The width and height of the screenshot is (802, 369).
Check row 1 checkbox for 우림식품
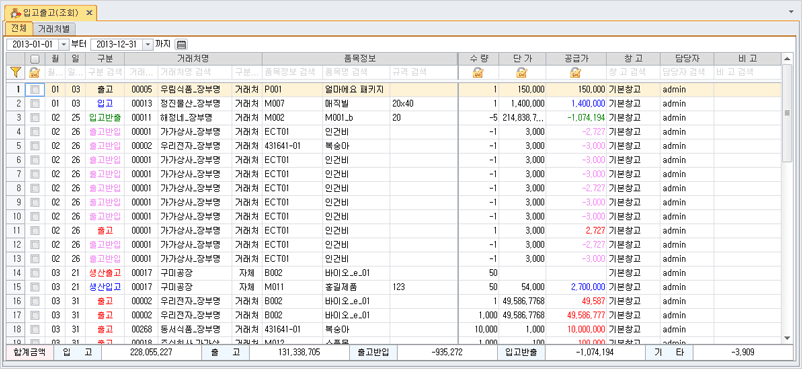35,90
